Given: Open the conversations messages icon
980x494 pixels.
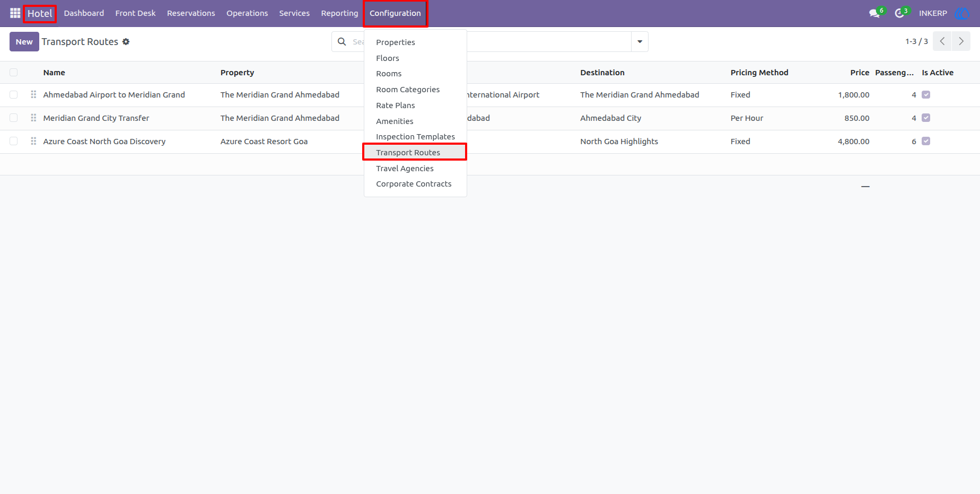Looking at the screenshot, I should point(874,13).
